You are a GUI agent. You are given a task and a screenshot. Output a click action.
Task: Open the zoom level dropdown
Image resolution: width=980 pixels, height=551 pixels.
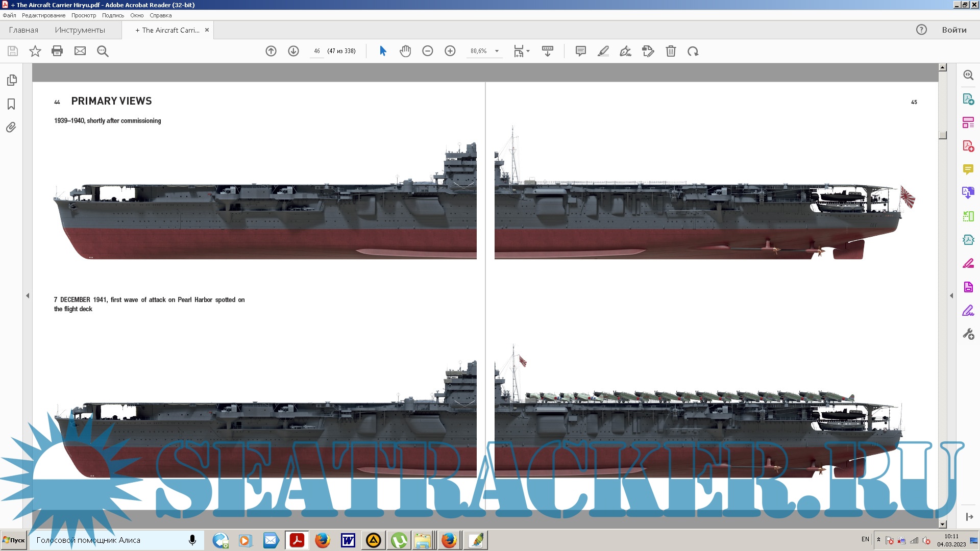(497, 51)
